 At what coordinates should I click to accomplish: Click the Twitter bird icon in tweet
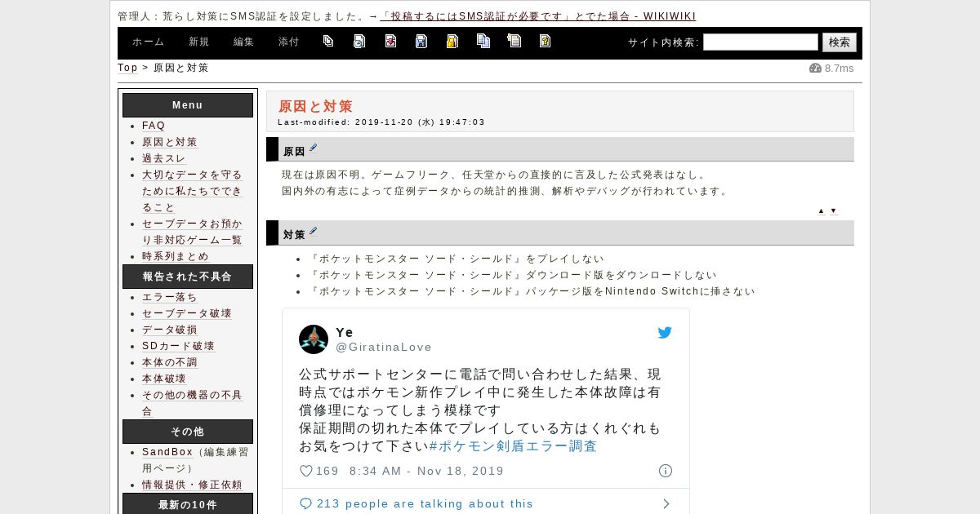click(665, 333)
